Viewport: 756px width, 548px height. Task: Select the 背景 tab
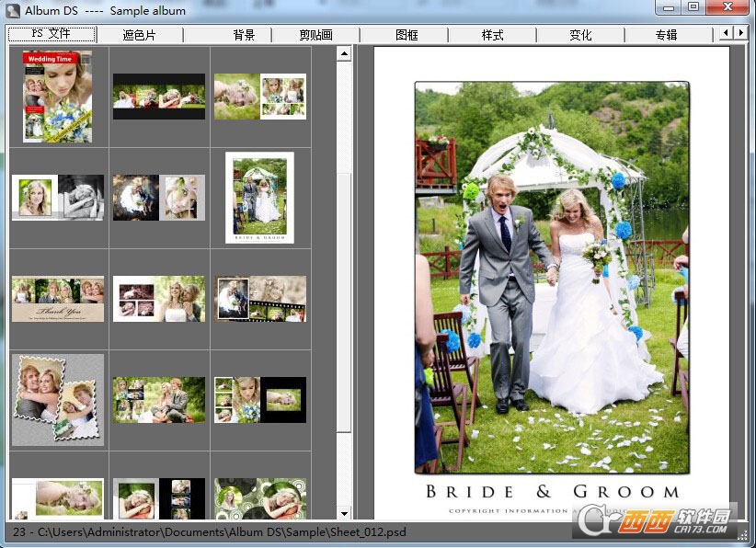click(x=244, y=35)
